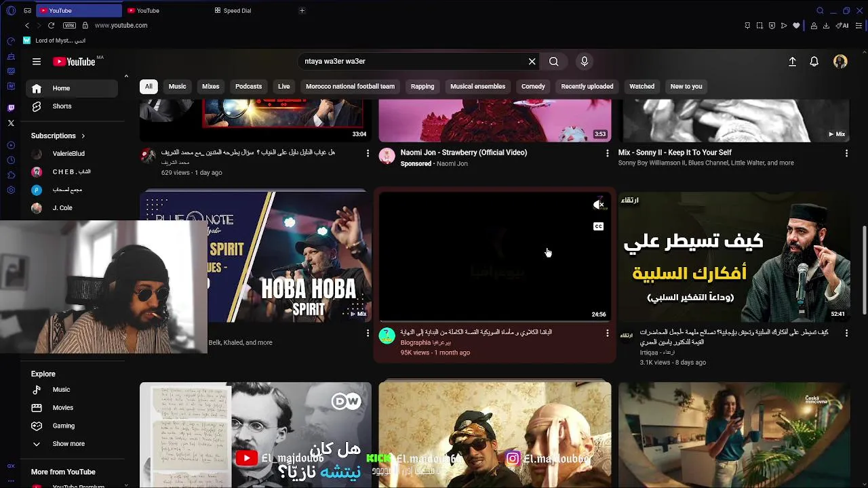Expand the Subscriptions section
The width and height of the screenshot is (868, 488).
click(58, 136)
